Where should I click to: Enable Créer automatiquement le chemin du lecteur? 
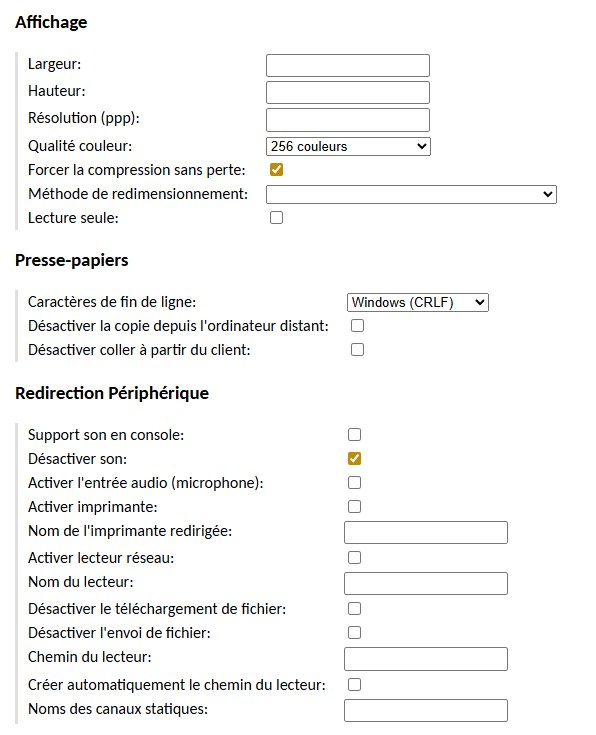coord(355,684)
